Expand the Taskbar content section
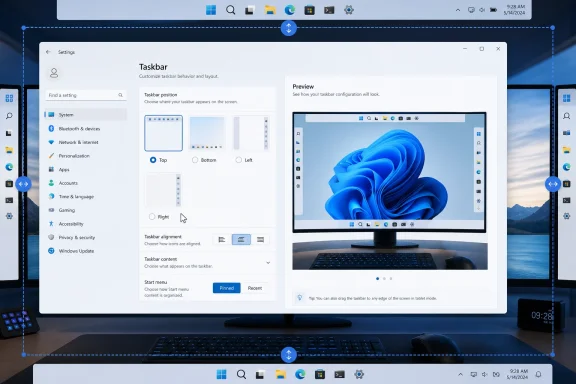 (x=208, y=262)
